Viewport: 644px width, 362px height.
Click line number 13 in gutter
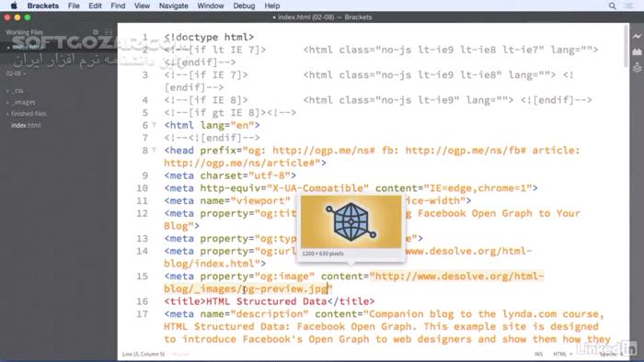[x=142, y=239]
